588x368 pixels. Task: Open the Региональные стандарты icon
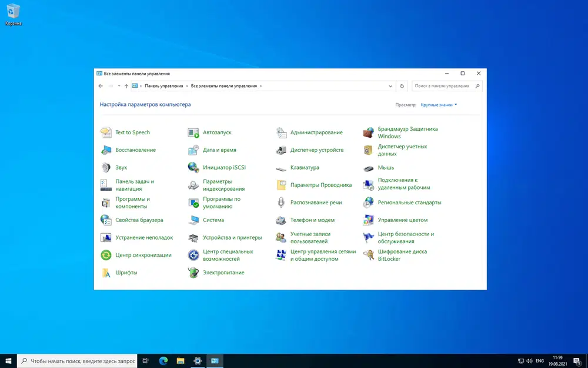pyautogui.click(x=368, y=203)
